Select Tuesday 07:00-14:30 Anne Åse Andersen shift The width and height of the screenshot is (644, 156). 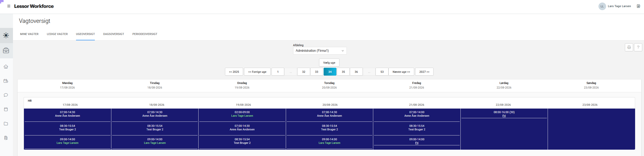pyautogui.click(x=155, y=115)
